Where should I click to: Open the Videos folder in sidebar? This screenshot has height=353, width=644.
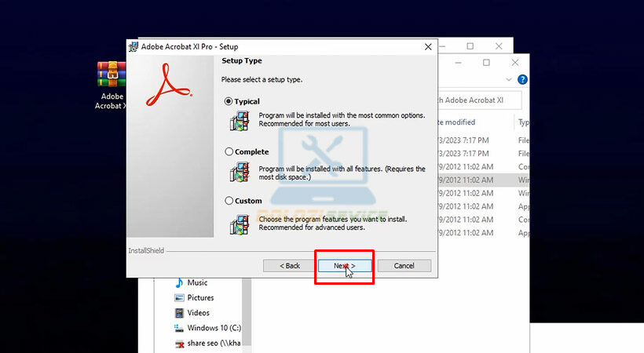tap(198, 313)
